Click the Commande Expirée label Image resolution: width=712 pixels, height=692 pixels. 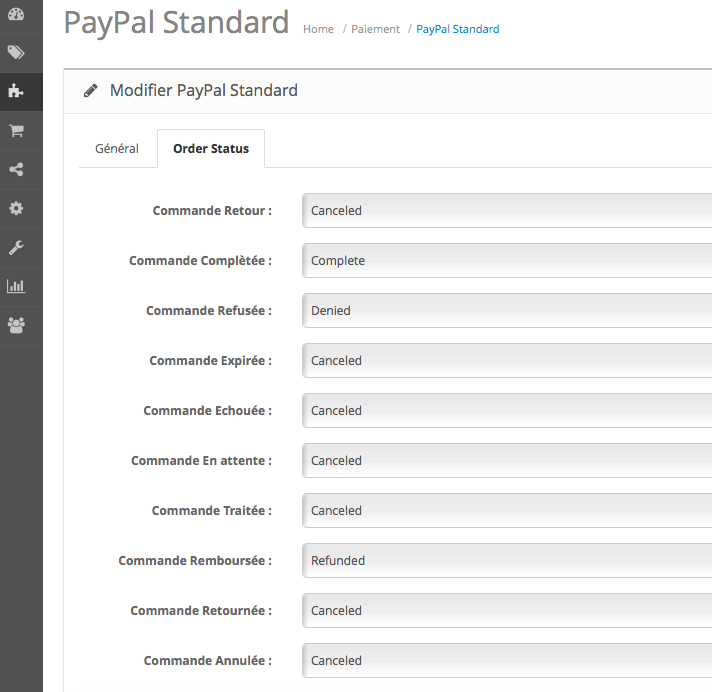click(211, 361)
